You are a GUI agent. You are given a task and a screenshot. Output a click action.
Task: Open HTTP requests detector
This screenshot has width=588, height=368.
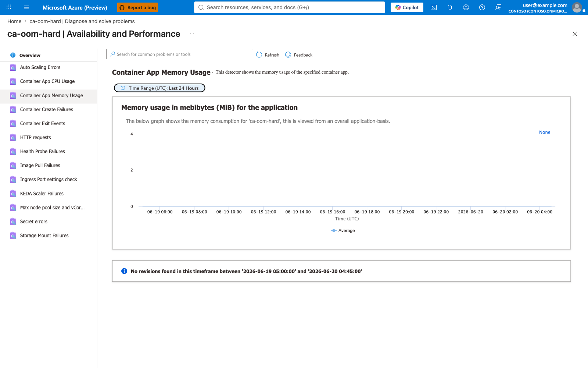click(x=49, y=137)
